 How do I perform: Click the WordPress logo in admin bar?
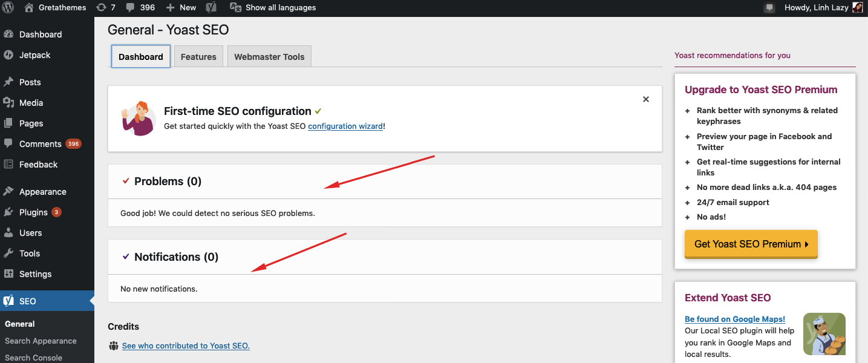(8, 8)
